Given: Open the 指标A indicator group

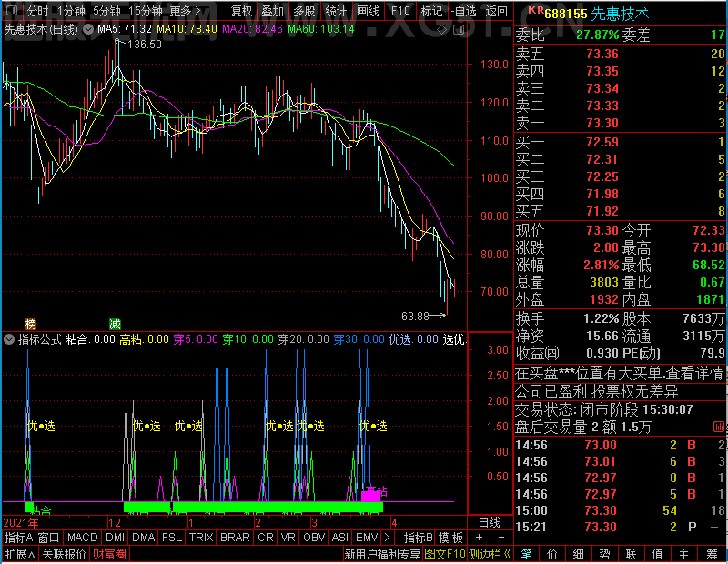Looking at the screenshot, I should tap(18, 538).
